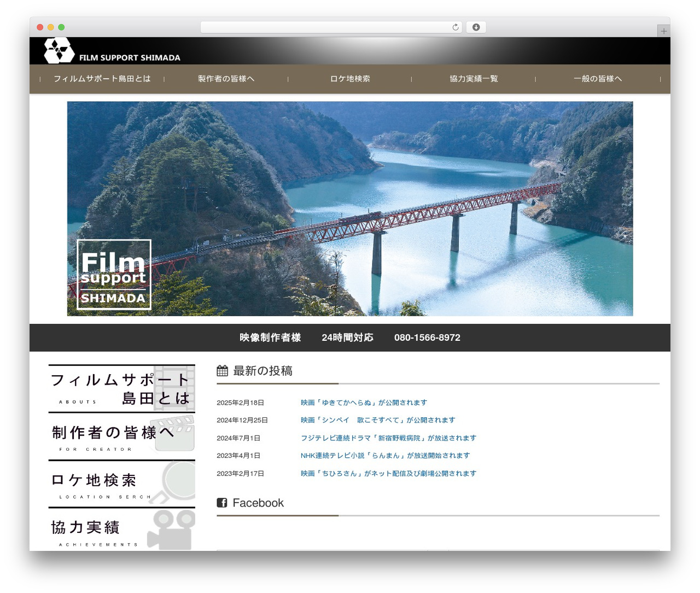This screenshot has height=593, width=700.
Task: Open the NHK連続テレビ小説「らんまん」 post
Action: coord(385,456)
